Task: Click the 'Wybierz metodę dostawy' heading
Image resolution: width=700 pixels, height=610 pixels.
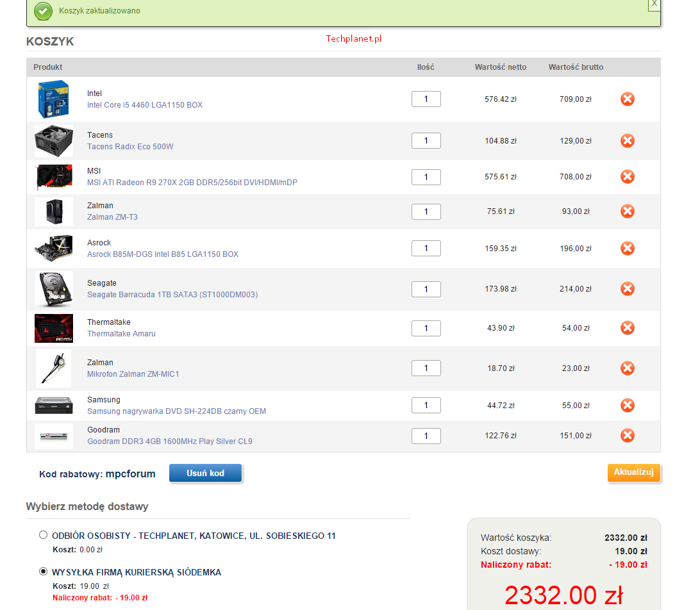Action: [87, 506]
